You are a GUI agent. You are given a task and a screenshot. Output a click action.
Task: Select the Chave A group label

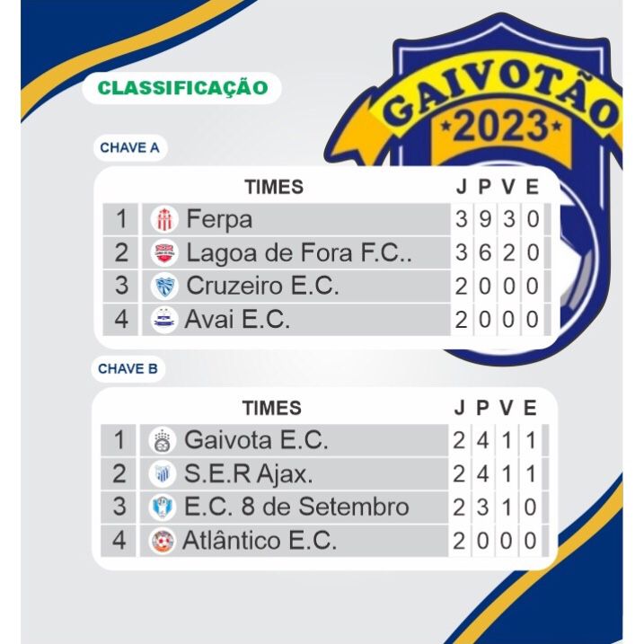tap(129, 148)
